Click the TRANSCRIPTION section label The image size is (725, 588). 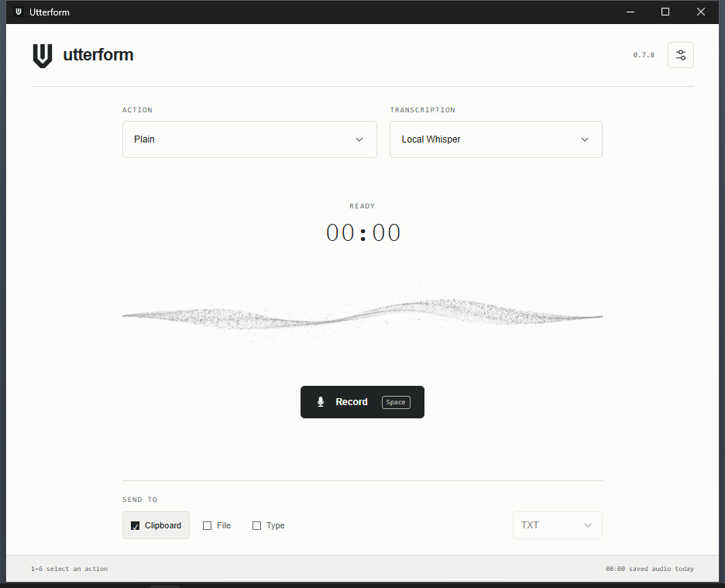click(423, 110)
